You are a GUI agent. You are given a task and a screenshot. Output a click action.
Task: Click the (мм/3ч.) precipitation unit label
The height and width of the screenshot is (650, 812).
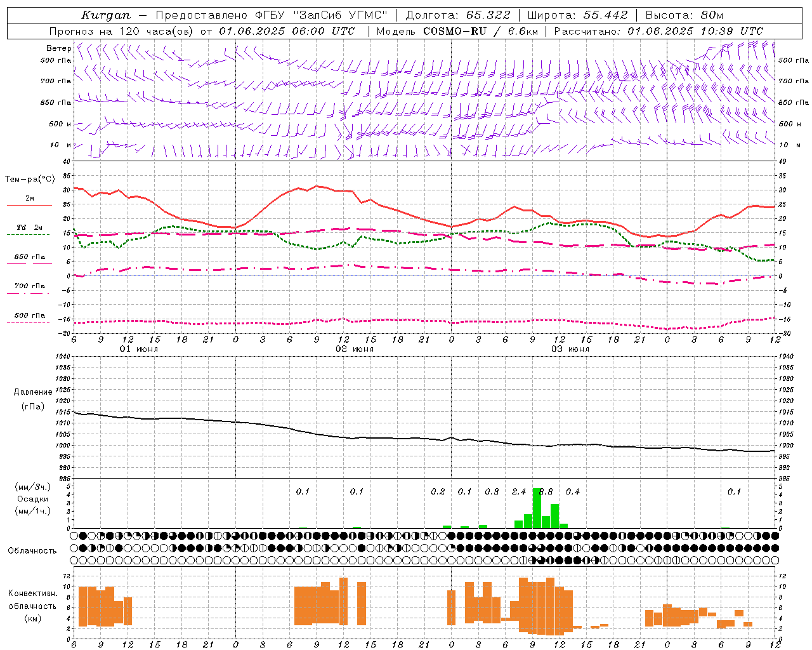pyautogui.click(x=33, y=487)
